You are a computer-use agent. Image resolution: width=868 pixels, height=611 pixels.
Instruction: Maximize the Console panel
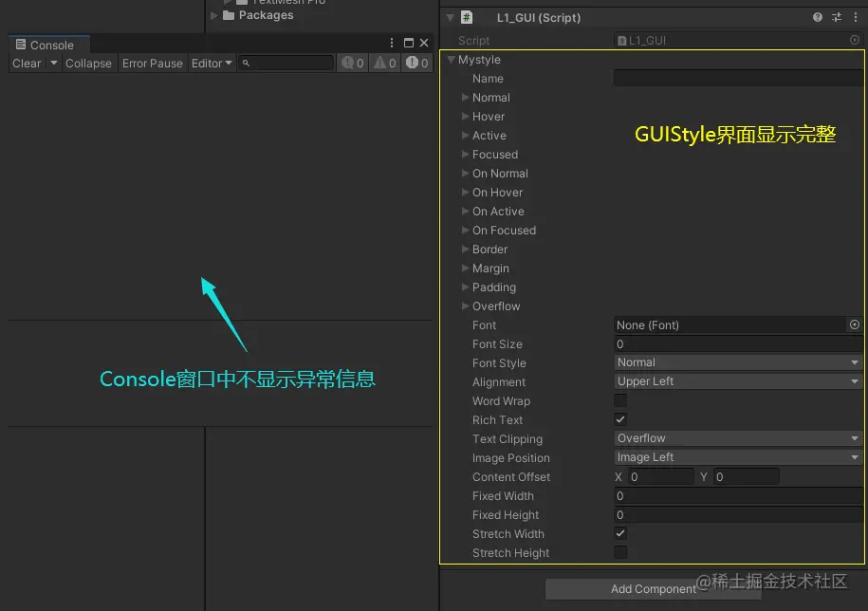click(x=409, y=43)
